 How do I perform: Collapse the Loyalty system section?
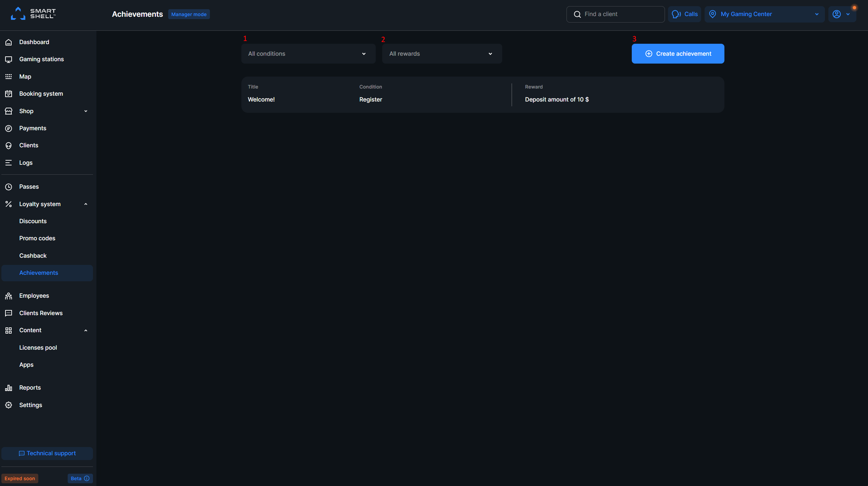pos(85,204)
